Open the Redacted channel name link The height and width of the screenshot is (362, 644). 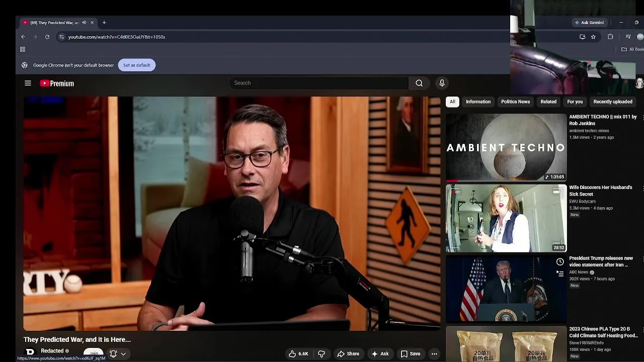[52, 351]
